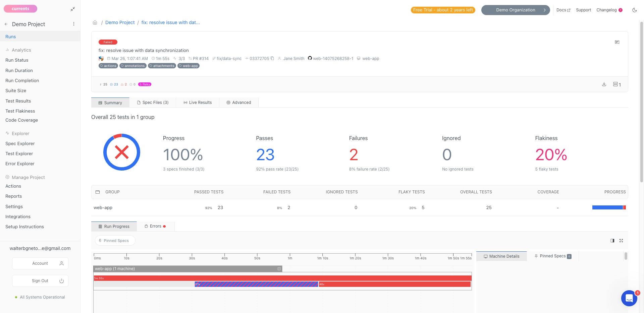Open the run notes icon in the header card

pos(617,42)
